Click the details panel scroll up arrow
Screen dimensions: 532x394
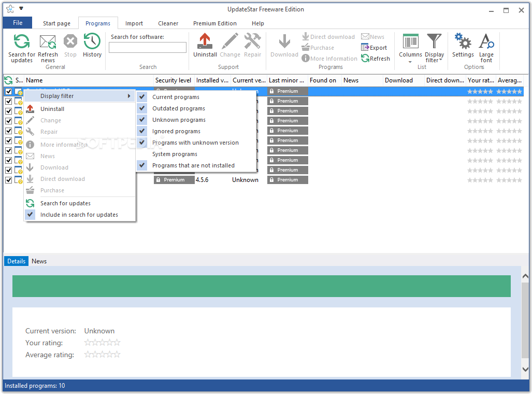[x=525, y=276]
